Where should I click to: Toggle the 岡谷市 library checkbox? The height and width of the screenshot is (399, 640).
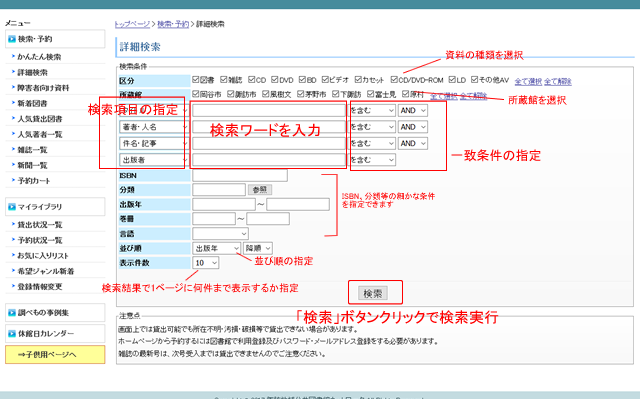click(x=196, y=94)
